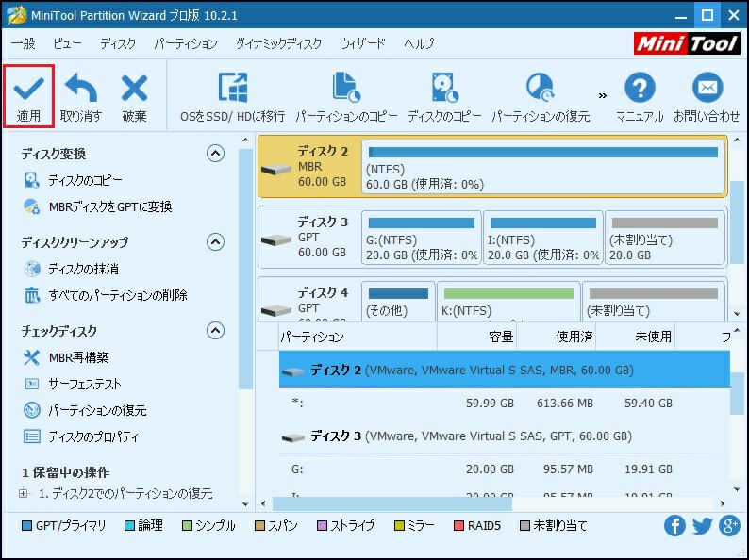Open the ビュー menu
Image resolution: width=749 pixels, height=560 pixels.
pyautogui.click(x=67, y=44)
